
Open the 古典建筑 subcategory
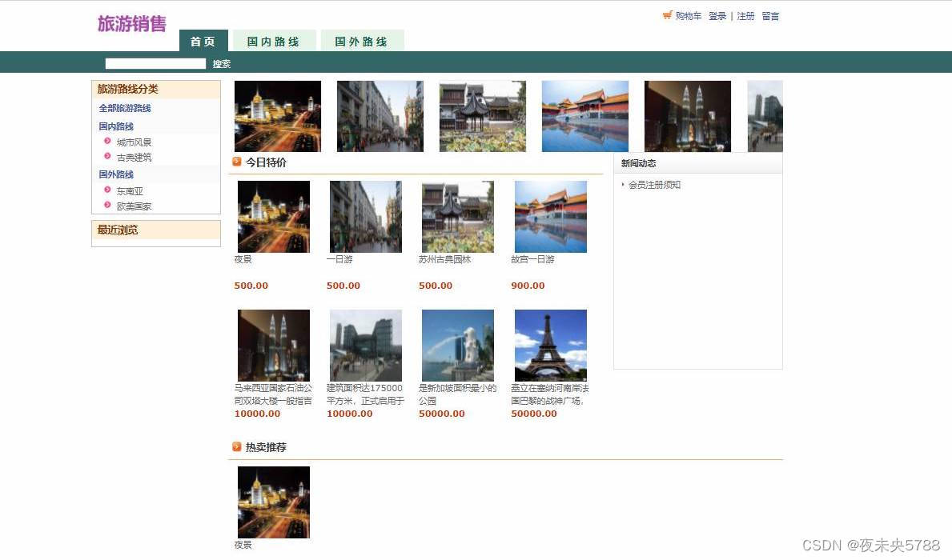pos(135,157)
